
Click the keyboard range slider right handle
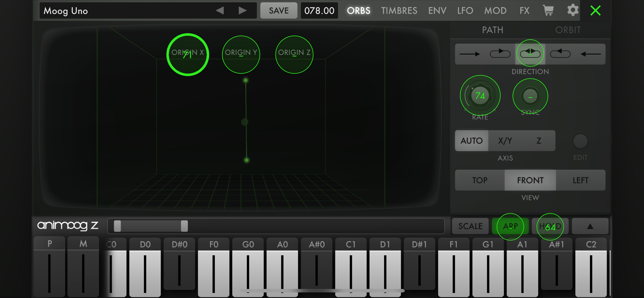[184, 226]
